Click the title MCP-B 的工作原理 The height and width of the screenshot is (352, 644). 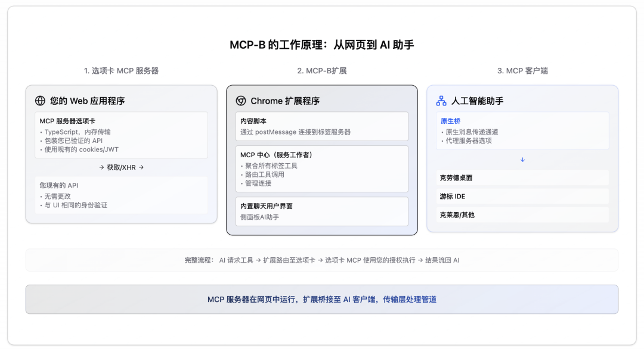tap(322, 45)
